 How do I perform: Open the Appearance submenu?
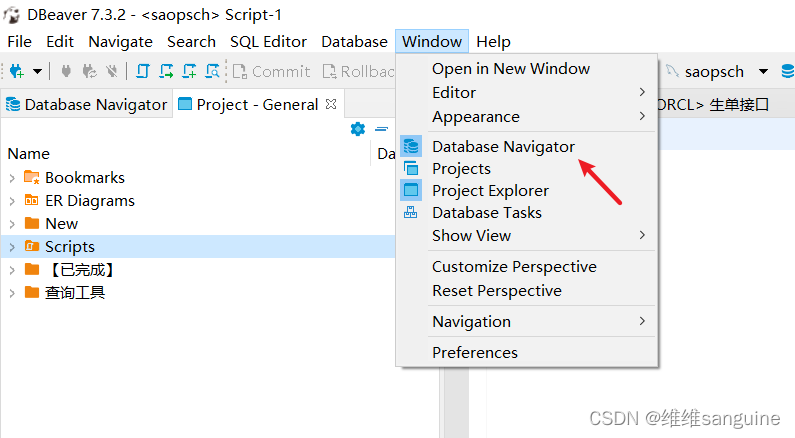pyautogui.click(x=527, y=117)
